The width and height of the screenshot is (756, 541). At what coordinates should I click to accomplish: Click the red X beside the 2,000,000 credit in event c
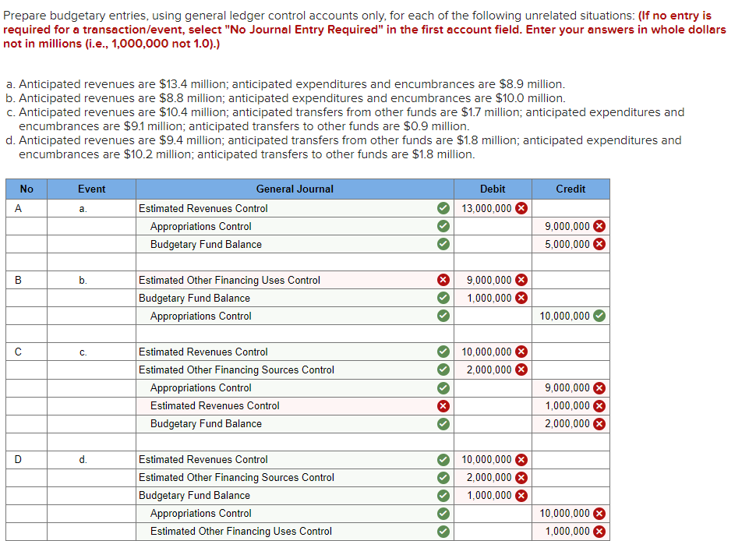[x=599, y=424]
